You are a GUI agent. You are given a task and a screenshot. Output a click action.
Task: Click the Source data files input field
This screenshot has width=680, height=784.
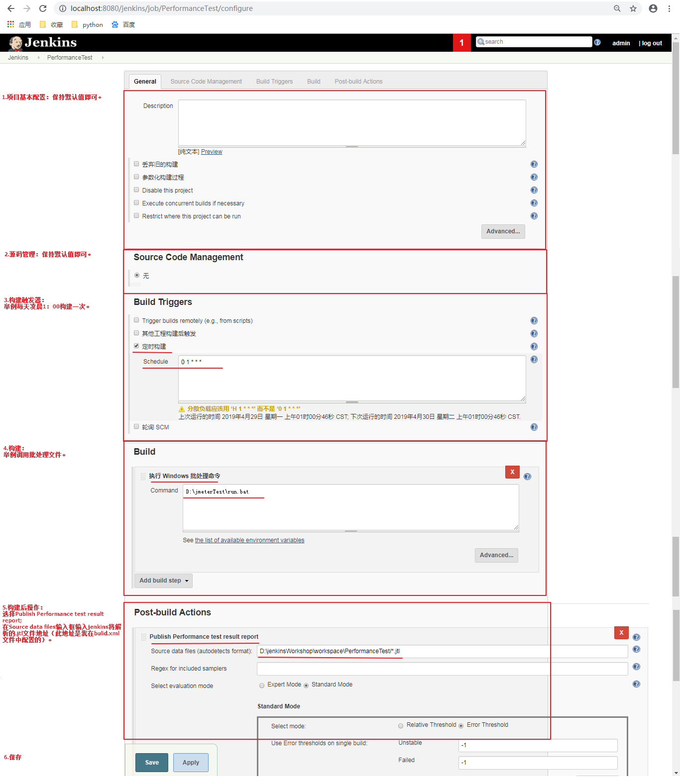pyautogui.click(x=442, y=651)
